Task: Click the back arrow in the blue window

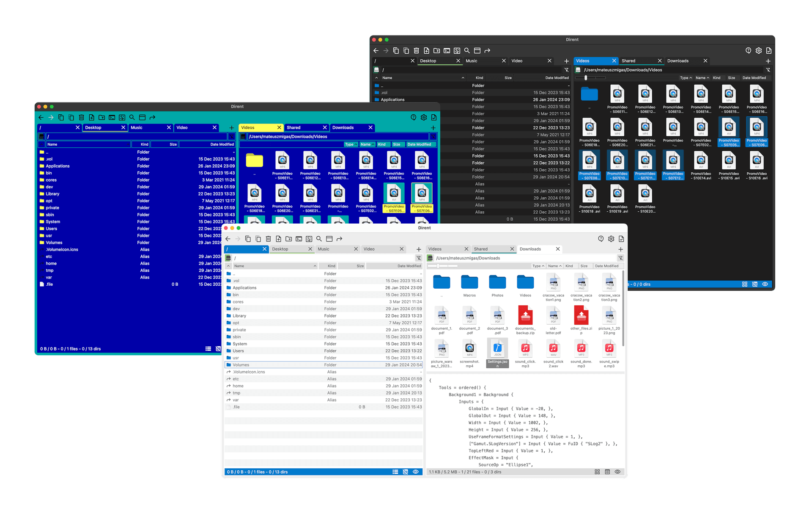Action: coord(41,118)
